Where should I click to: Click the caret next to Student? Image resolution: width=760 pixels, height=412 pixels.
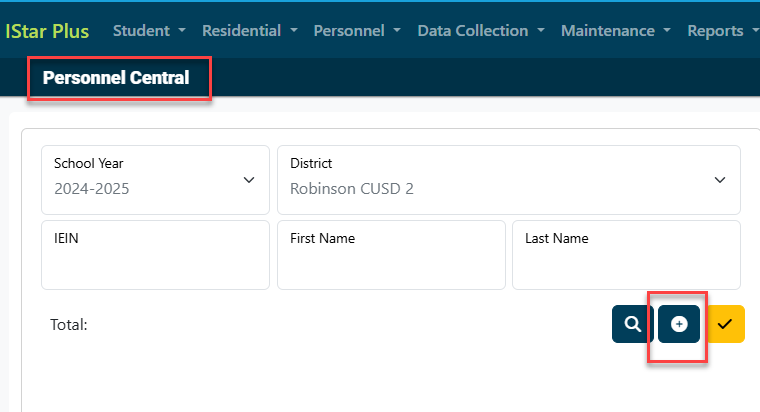[182, 31]
